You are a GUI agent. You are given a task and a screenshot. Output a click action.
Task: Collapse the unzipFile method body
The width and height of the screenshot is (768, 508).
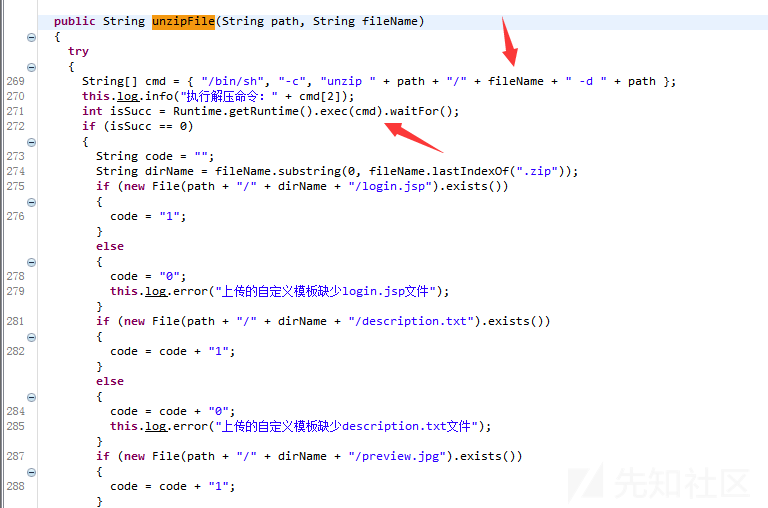click(31, 37)
